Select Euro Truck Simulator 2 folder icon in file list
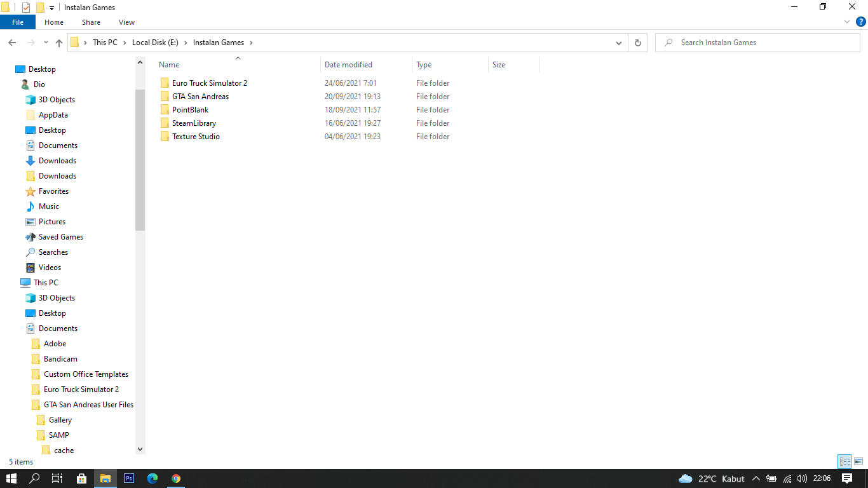The height and width of the screenshot is (488, 868). [x=165, y=83]
